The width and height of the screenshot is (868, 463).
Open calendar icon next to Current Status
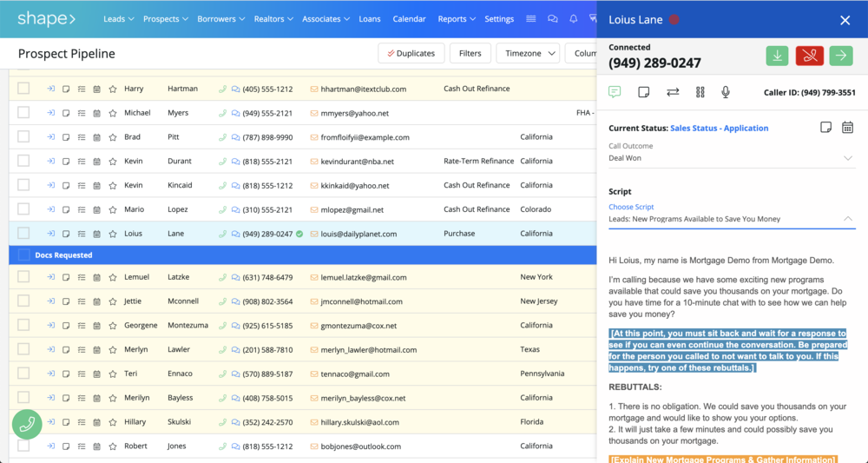[x=847, y=128]
